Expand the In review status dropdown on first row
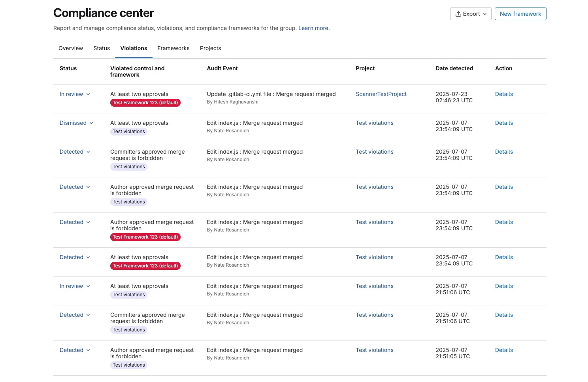Screen dimensions: 588x382 click(x=75, y=94)
